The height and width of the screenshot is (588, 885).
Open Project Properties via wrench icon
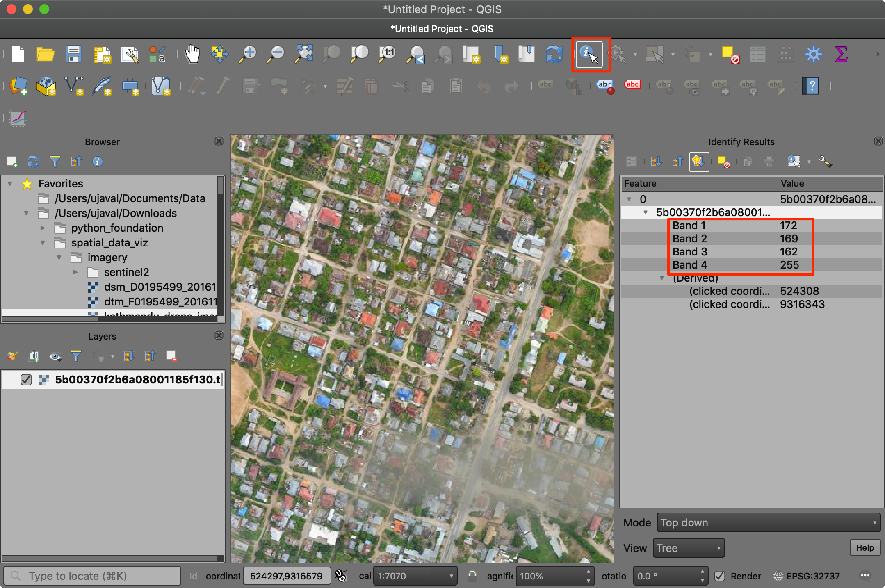coord(130,54)
